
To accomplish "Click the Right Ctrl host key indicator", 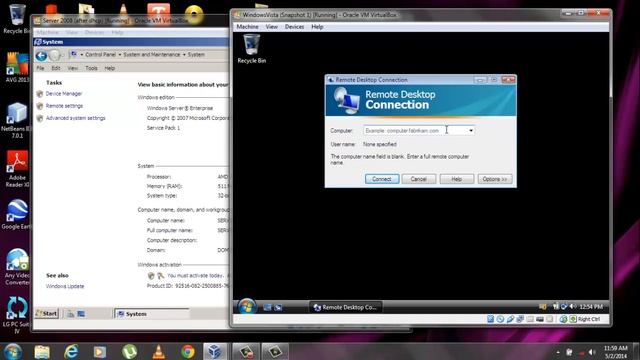I will [x=589, y=319].
